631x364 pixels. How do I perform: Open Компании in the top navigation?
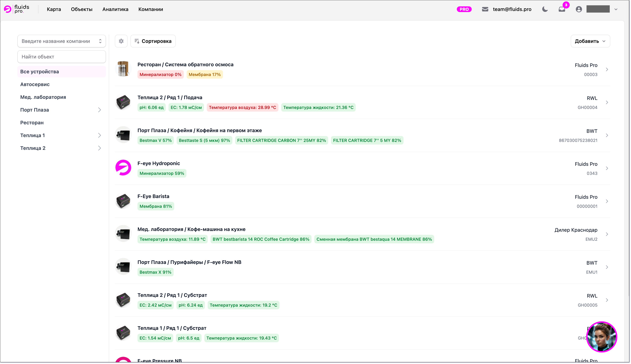151,9
